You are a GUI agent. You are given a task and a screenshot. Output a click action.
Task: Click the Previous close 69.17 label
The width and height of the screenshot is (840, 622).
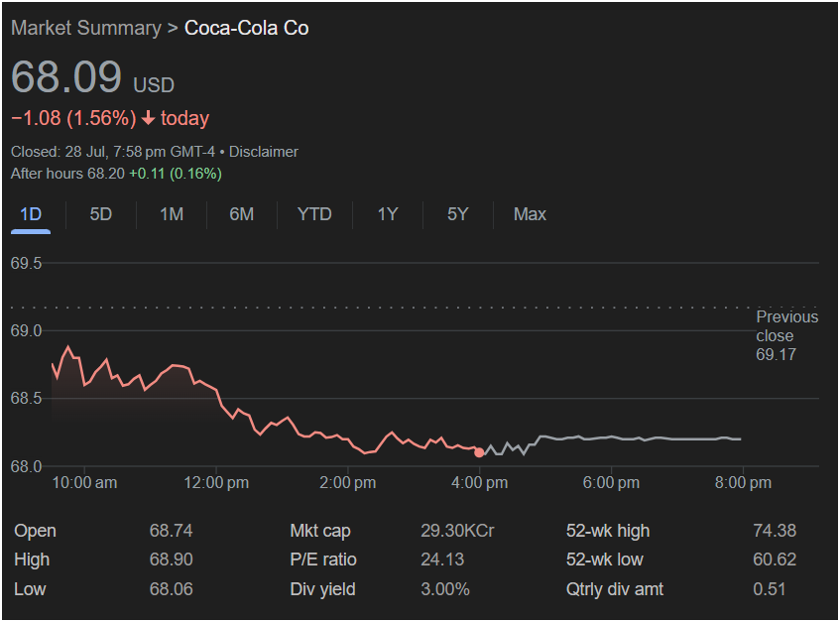(x=786, y=335)
